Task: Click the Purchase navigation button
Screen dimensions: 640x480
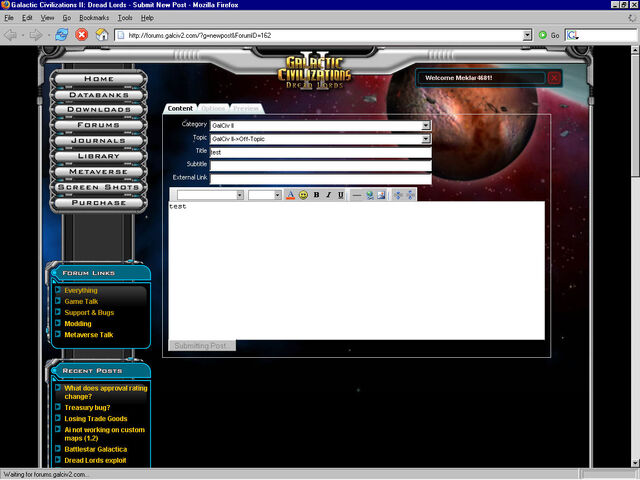Action: (98, 202)
